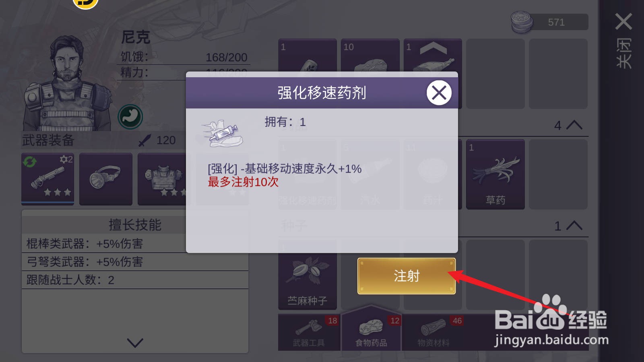Viewport: 644px width, 362px height.
Task: Tap Nick's character portrait
Action: click(67, 83)
